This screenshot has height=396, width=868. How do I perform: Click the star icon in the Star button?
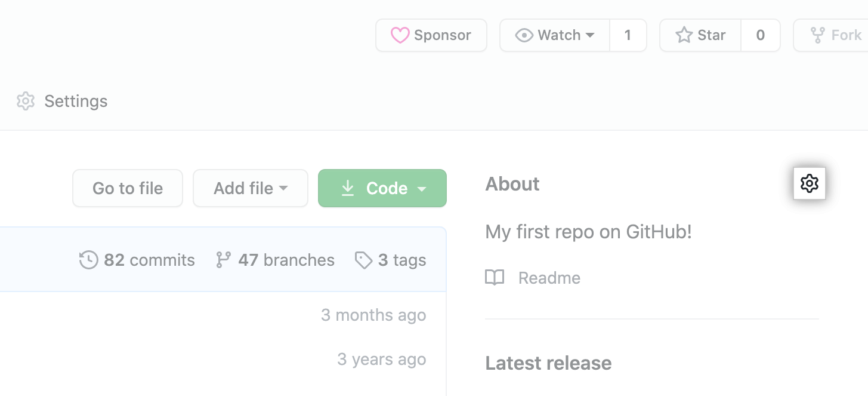[x=683, y=35]
